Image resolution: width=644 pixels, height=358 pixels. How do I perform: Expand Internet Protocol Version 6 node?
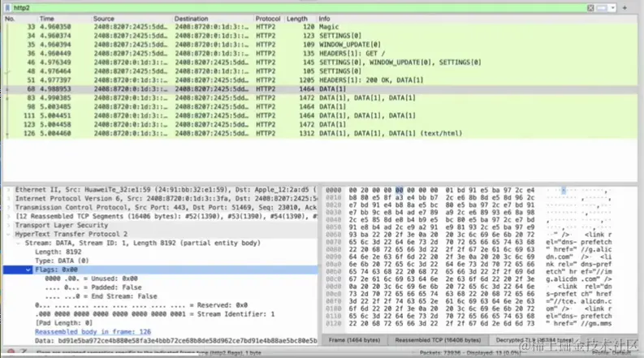click(x=8, y=199)
